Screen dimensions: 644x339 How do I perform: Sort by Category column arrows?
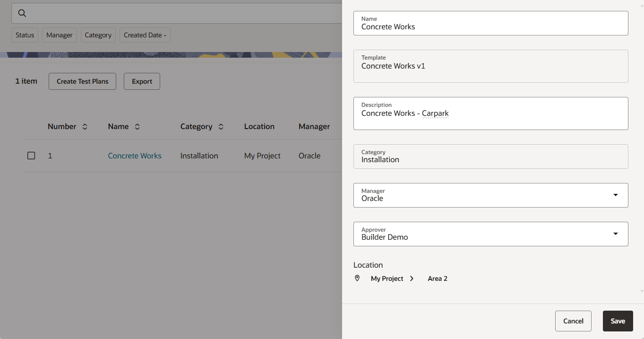[221, 127]
